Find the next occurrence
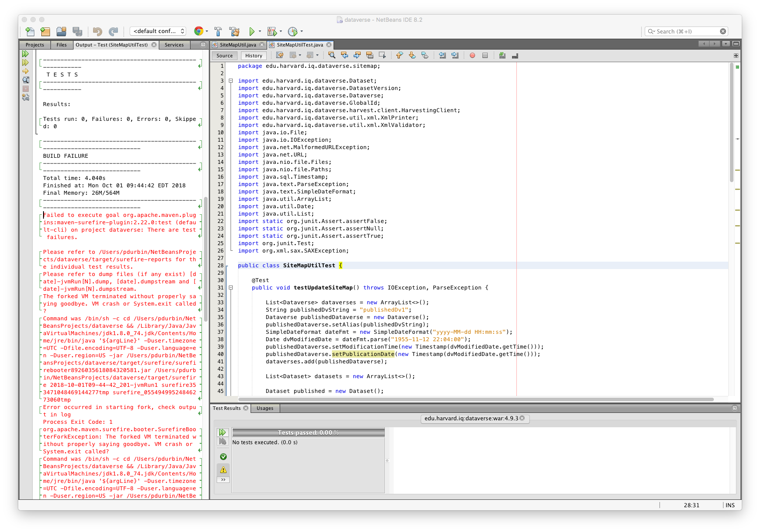The height and width of the screenshot is (532, 760). pos(357,55)
